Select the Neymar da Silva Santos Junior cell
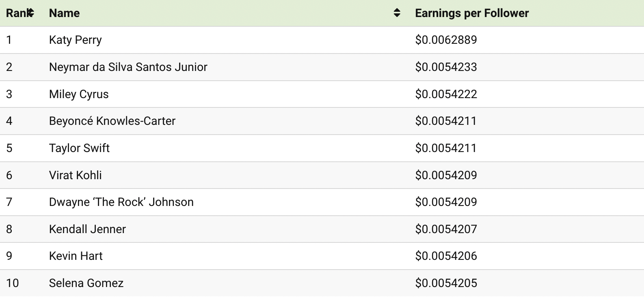 coord(128,67)
